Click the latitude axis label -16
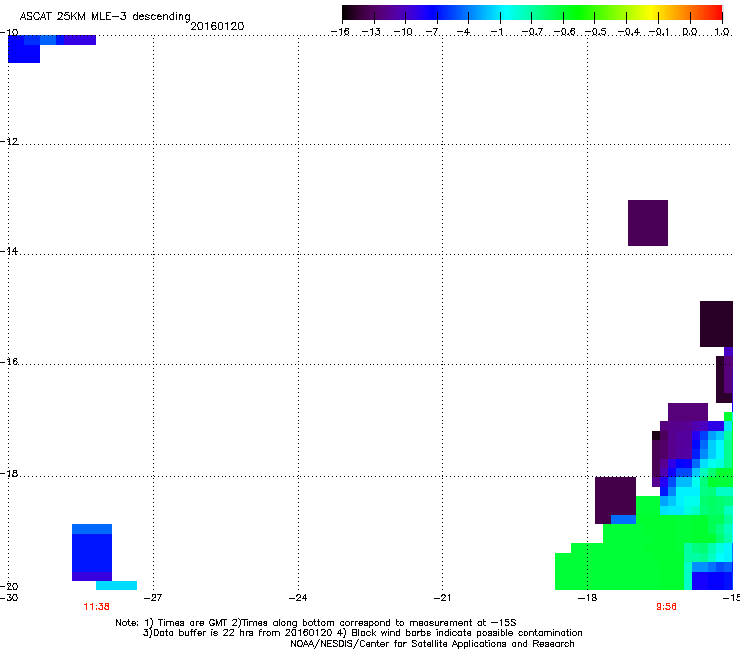This screenshot has width=740, height=650. coord(9,362)
